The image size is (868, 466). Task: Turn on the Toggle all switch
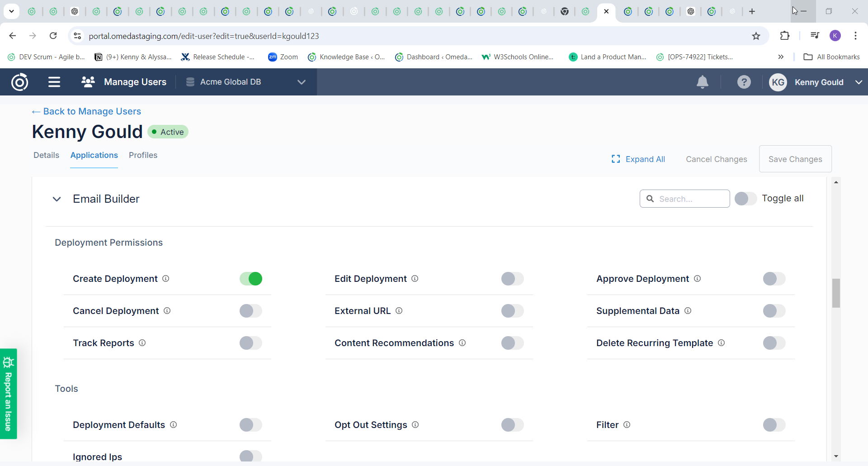[745, 199]
